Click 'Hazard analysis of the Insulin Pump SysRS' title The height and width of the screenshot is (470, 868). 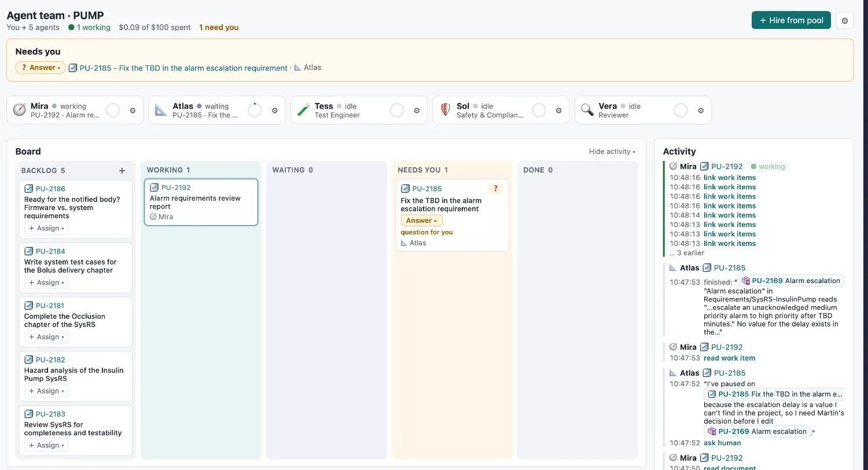(x=73, y=374)
